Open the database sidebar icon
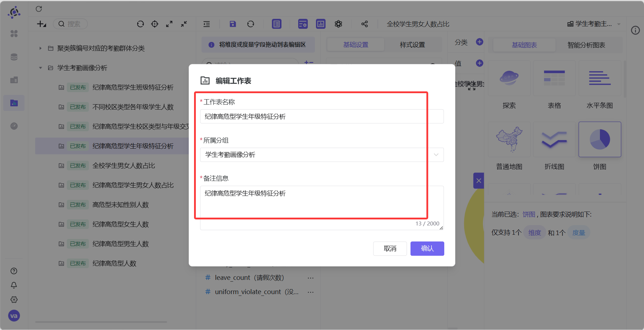This screenshot has width=644, height=330. (14, 57)
